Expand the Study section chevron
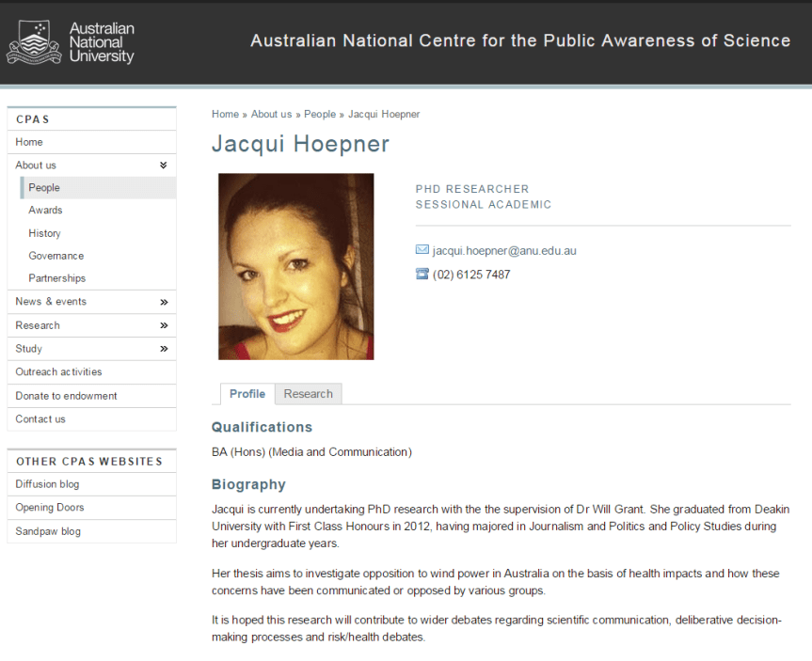812x661 pixels. point(163,349)
